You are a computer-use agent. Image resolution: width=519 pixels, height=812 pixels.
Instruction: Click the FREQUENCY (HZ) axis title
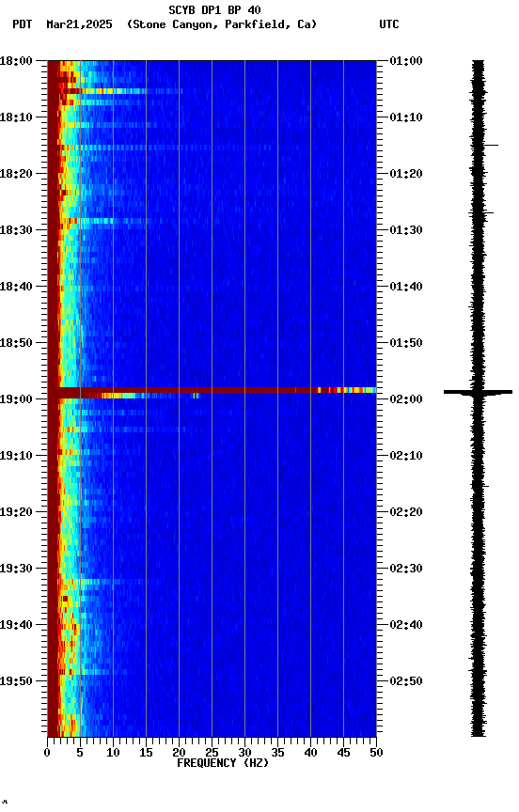coord(223,763)
